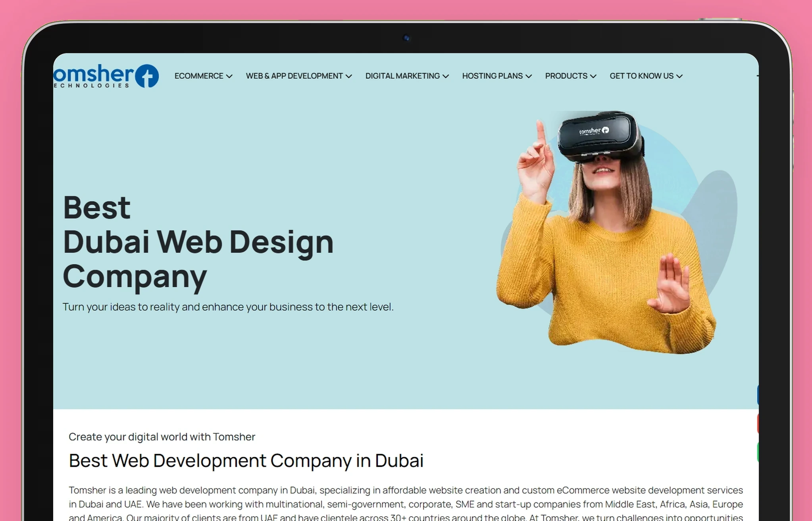Click the paragraph starting 'Tomsher is a leading'
Screen dimensions: 812x521
tap(406, 504)
